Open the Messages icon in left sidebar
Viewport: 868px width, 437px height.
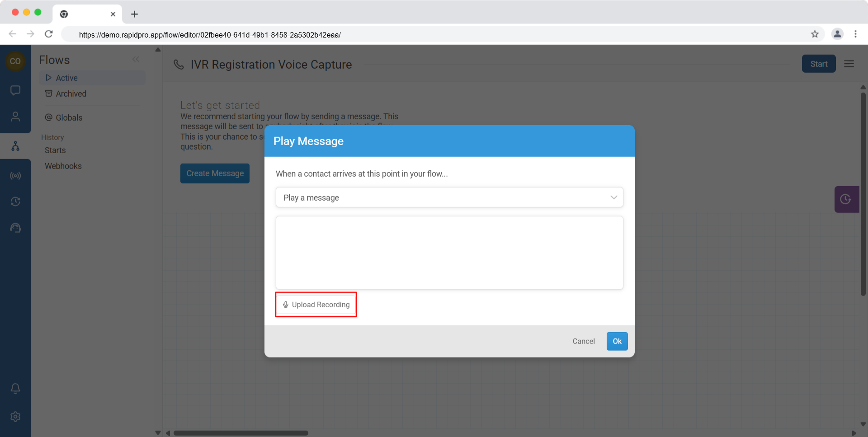15,90
